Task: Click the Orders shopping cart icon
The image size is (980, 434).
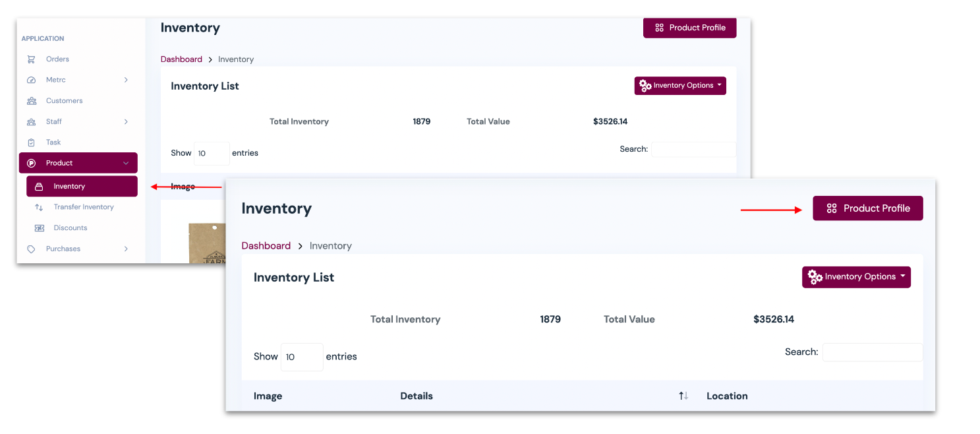Action: pyautogui.click(x=31, y=59)
